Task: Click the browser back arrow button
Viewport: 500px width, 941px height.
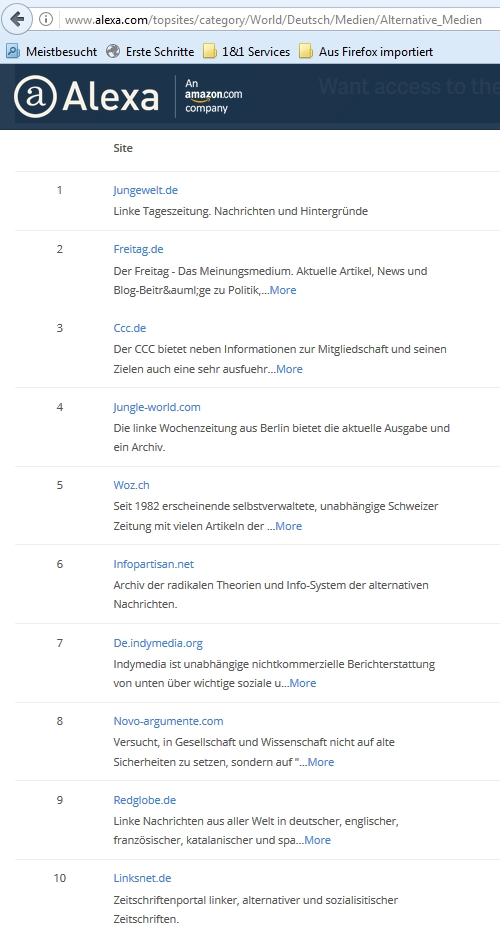Action: [x=17, y=19]
